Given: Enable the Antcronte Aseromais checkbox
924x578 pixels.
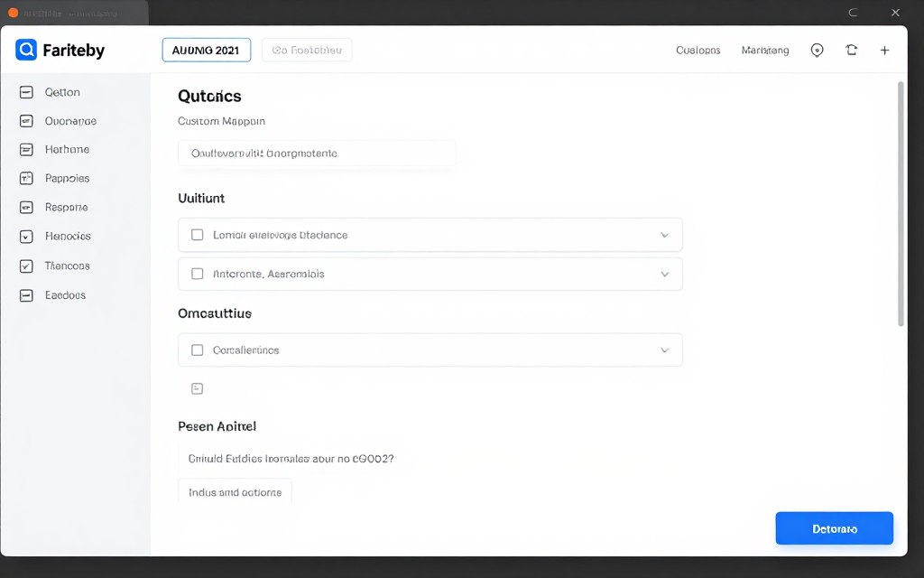Looking at the screenshot, I should pos(197,274).
